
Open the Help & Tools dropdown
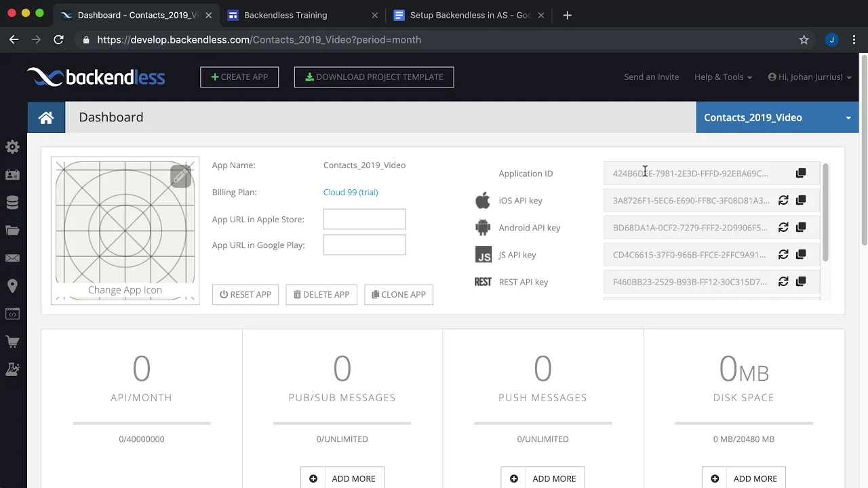click(723, 77)
